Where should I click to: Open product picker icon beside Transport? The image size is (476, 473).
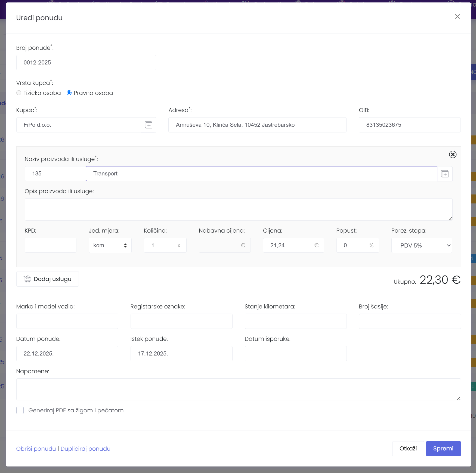tap(445, 174)
